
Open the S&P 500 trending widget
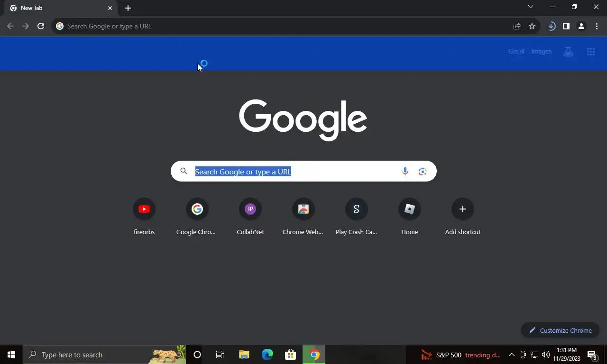coord(461,355)
